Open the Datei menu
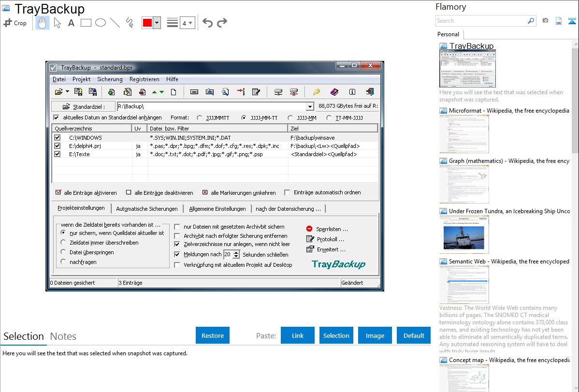579x392 pixels. [x=59, y=79]
